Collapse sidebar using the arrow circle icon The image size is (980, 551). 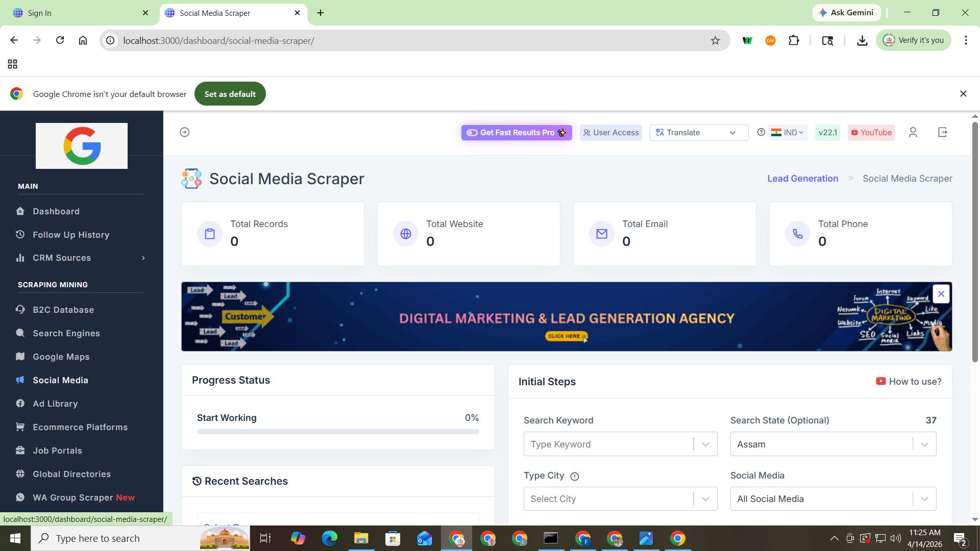tap(185, 132)
